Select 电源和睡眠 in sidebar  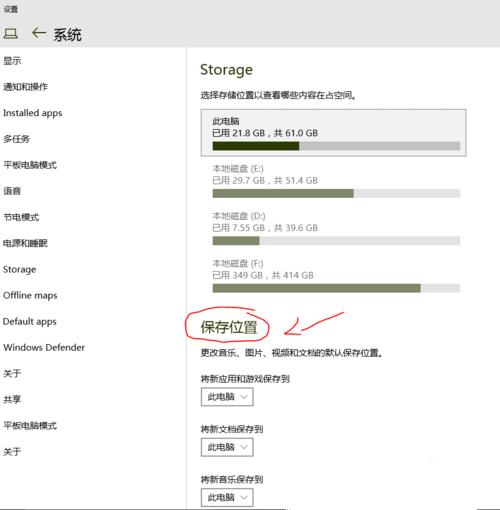pos(26,243)
